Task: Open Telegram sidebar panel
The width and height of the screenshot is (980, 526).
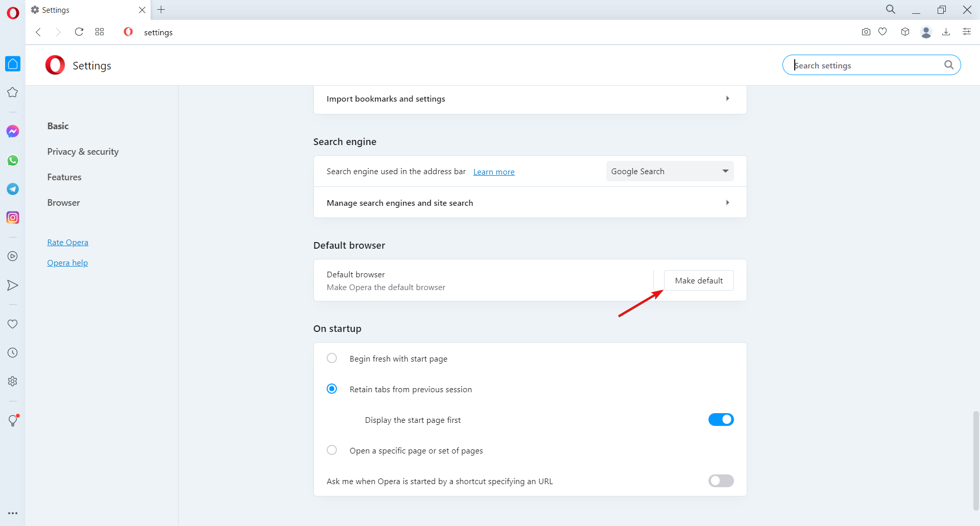Action: coord(13,189)
